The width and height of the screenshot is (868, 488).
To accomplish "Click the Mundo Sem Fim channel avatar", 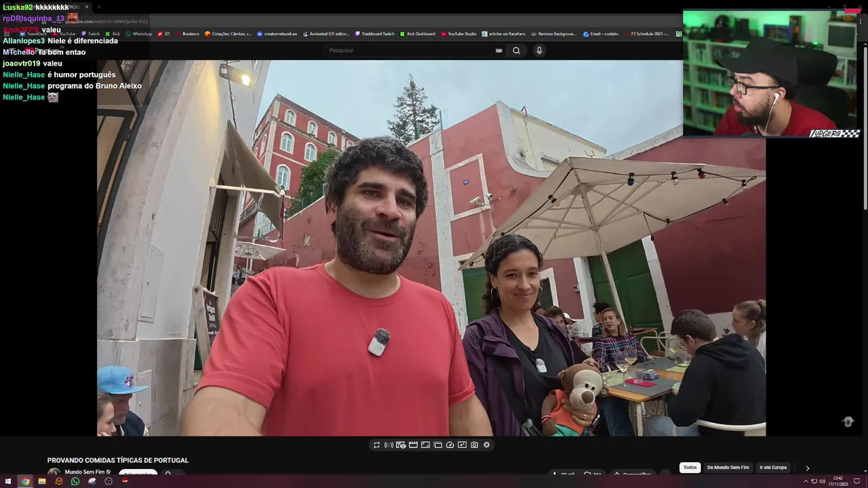I will pyautogui.click(x=54, y=472).
